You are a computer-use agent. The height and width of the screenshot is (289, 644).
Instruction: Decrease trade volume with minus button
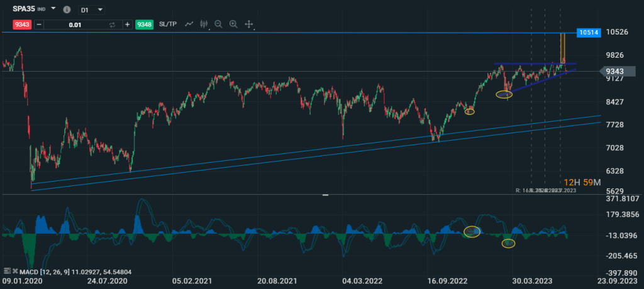tap(38, 25)
